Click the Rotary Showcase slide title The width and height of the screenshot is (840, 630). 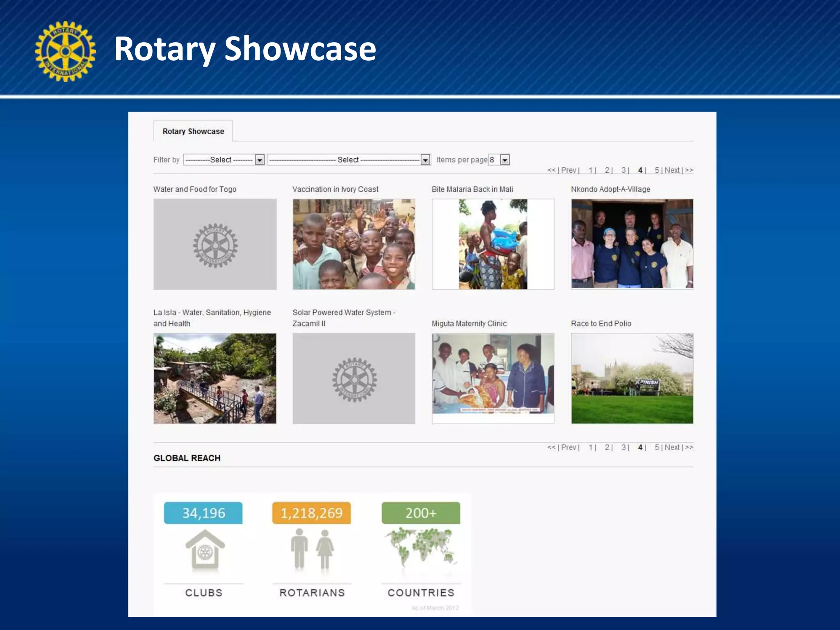pyautogui.click(x=245, y=49)
